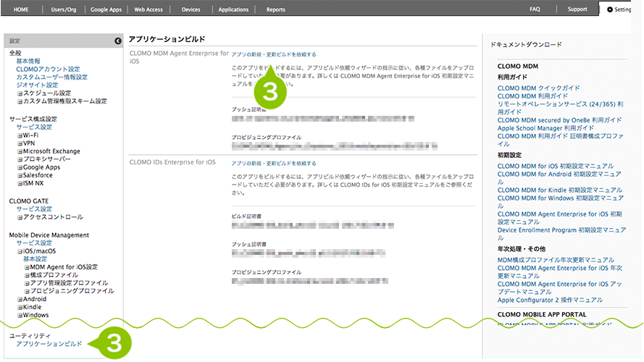Image resolution: width=644 pixels, height=362 pixels.
Task: Open サービス設定 under CLOMO GATE
Action: 34,209
